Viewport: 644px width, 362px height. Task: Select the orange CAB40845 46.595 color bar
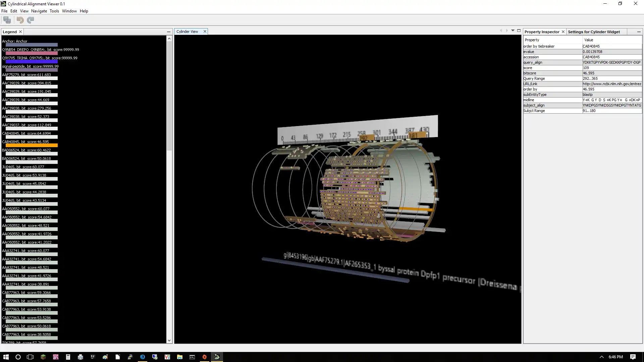(32, 145)
